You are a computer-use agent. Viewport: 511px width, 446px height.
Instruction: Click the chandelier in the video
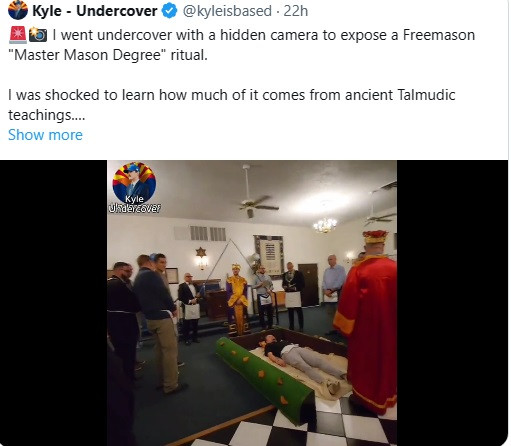coord(325,225)
